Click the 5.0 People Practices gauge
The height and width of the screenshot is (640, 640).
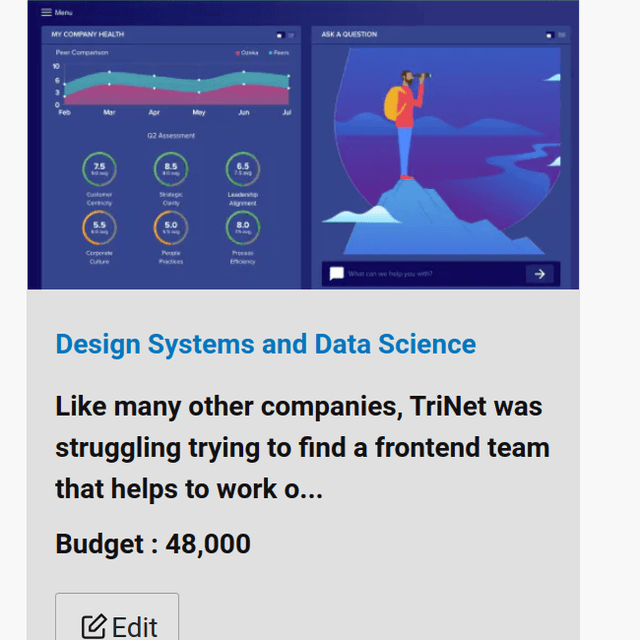(171, 227)
